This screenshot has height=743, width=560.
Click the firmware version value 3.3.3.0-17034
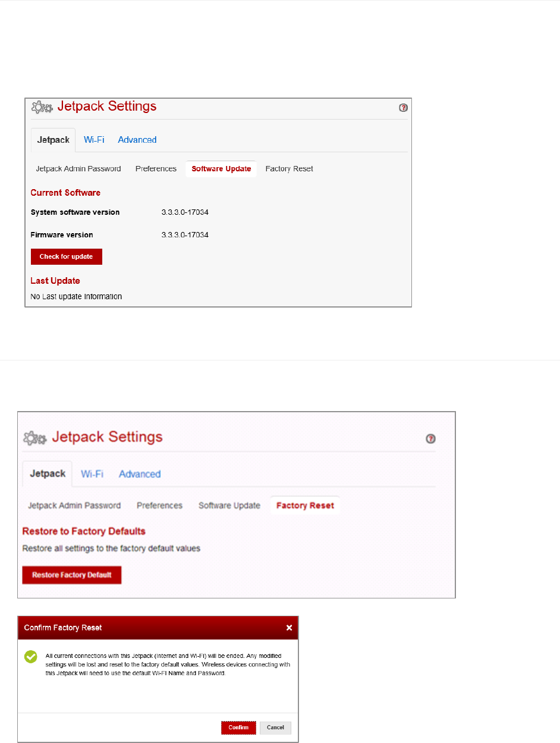pos(185,235)
